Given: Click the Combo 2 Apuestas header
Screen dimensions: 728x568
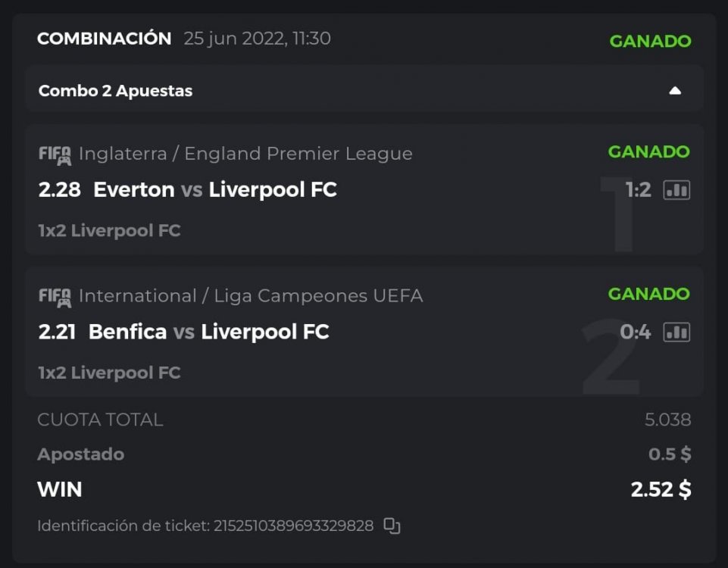Looking at the screenshot, I should (116, 91).
